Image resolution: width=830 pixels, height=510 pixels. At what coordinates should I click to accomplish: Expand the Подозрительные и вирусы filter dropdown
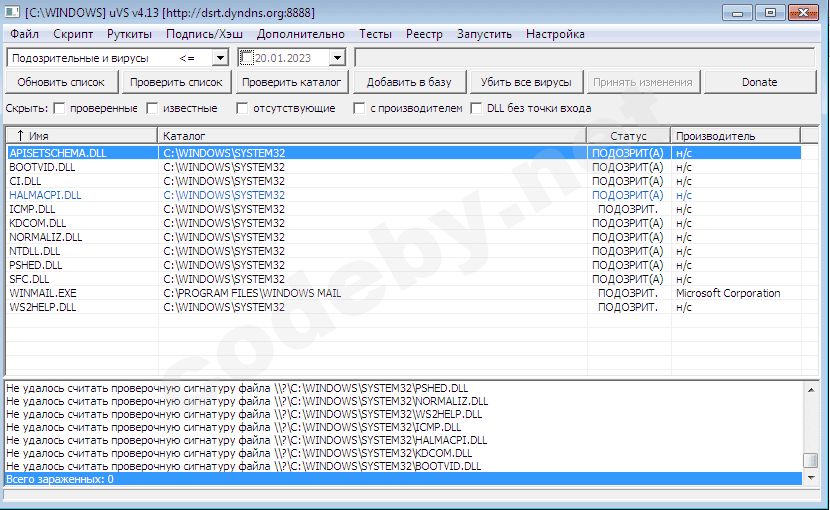(220, 58)
